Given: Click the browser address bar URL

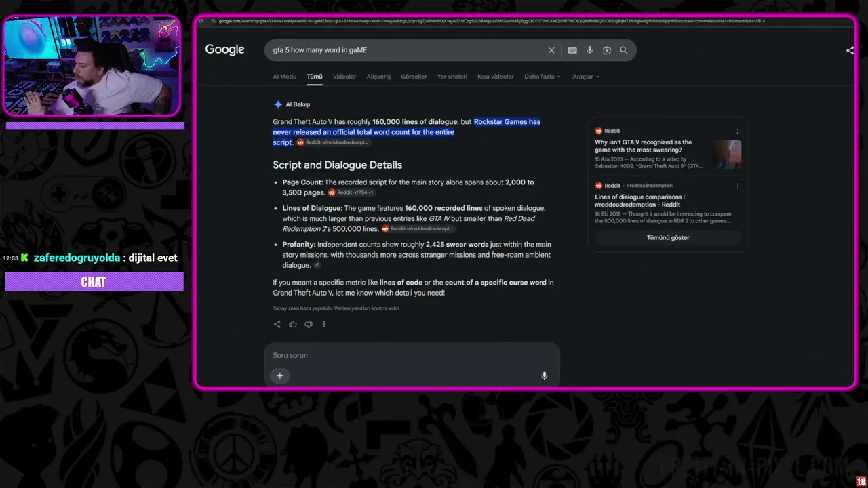Looking at the screenshot, I should click(492, 21).
